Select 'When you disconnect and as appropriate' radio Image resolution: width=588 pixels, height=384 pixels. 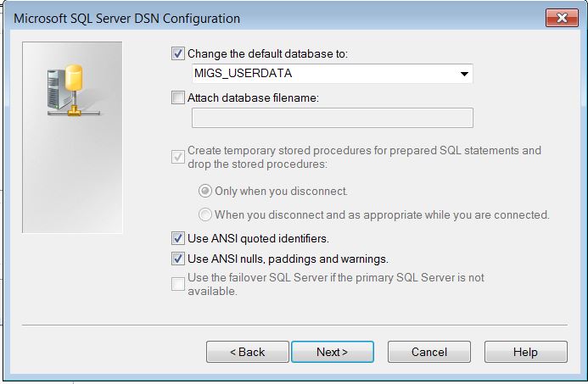(205, 214)
